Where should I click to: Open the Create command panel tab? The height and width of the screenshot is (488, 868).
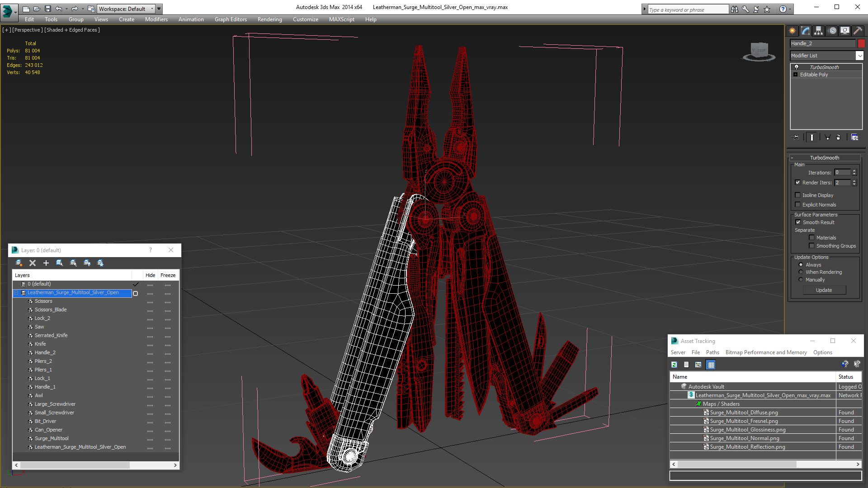[x=793, y=31]
